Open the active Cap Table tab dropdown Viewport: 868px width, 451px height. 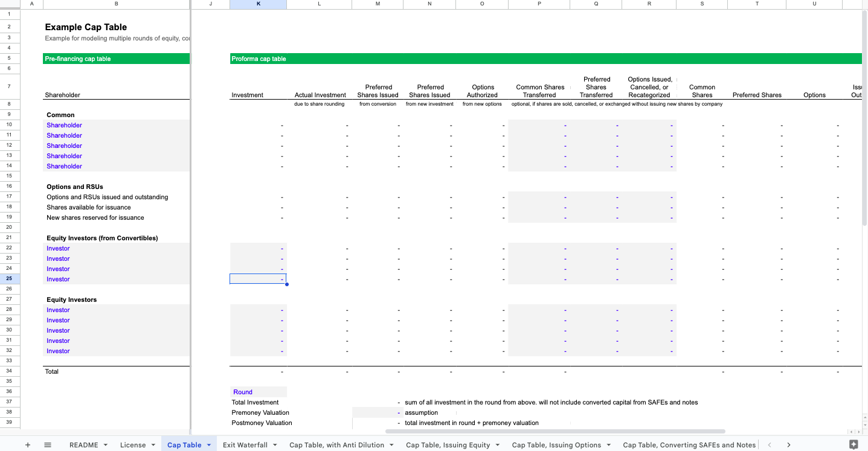[209, 445]
